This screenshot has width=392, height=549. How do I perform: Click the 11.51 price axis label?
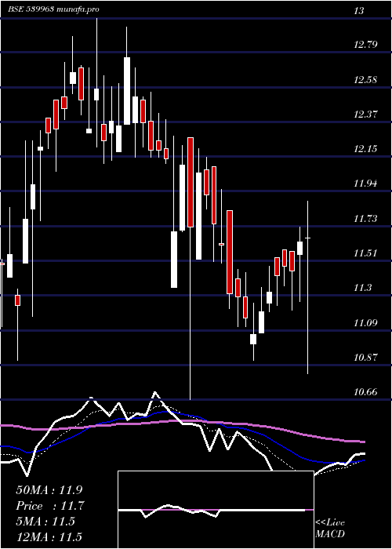click(x=365, y=253)
